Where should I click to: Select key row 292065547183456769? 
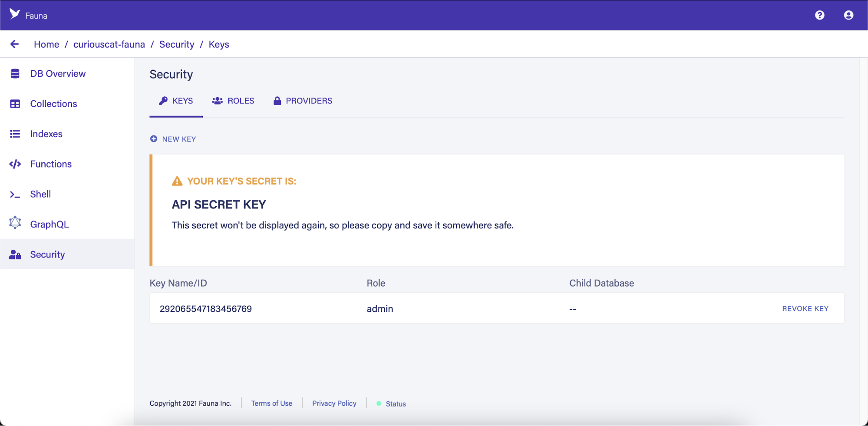[x=206, y=309]
